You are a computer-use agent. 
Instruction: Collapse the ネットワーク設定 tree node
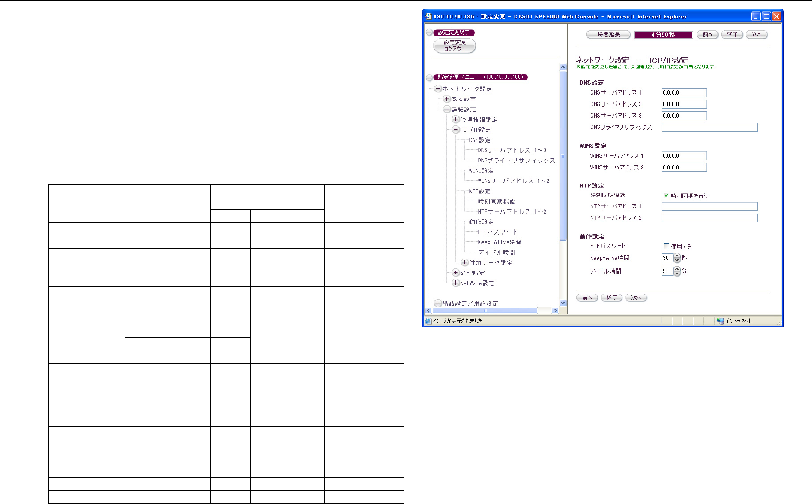click(x=438, y=89)
